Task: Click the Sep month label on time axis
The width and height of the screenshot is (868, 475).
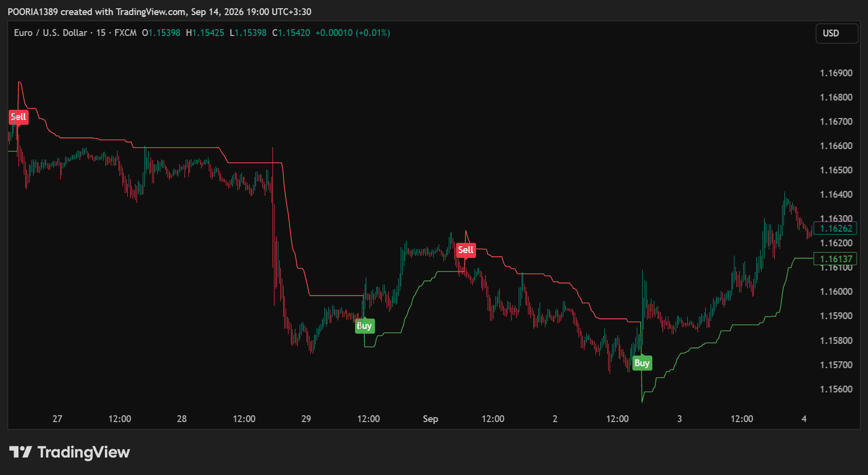Action: (x=430, y=419)
